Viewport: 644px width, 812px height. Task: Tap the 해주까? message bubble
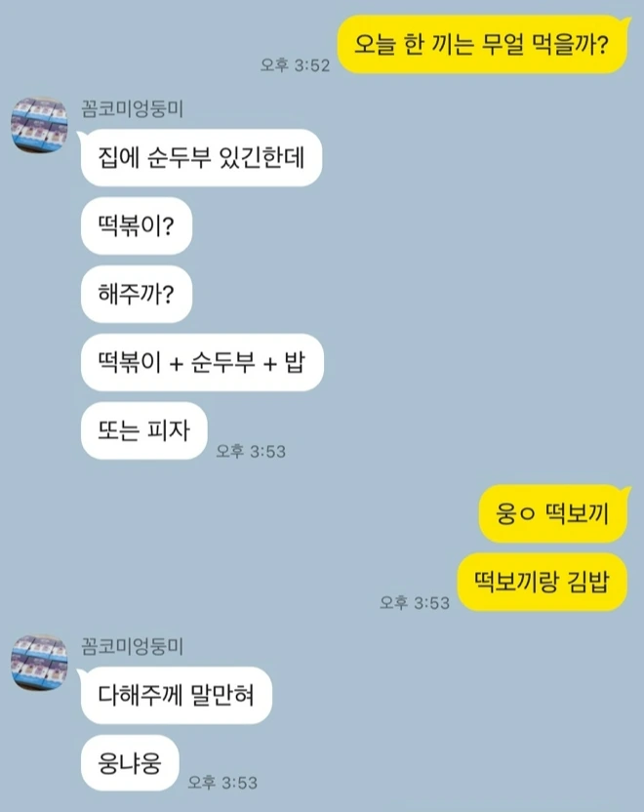click(137, 294)
